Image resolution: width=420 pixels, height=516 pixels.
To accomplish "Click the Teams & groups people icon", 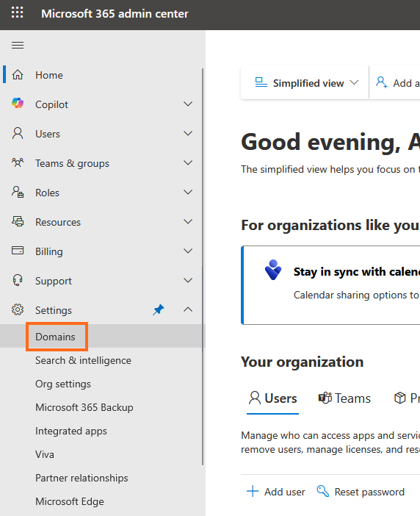I will (x=18, y=162).
